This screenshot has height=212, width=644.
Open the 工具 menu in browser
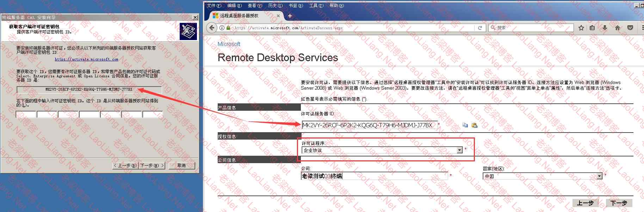316,5
